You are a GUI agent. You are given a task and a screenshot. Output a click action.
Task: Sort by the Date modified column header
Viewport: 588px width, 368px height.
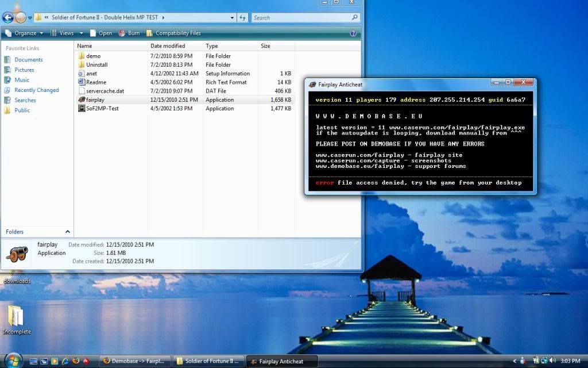coord(176,46)
